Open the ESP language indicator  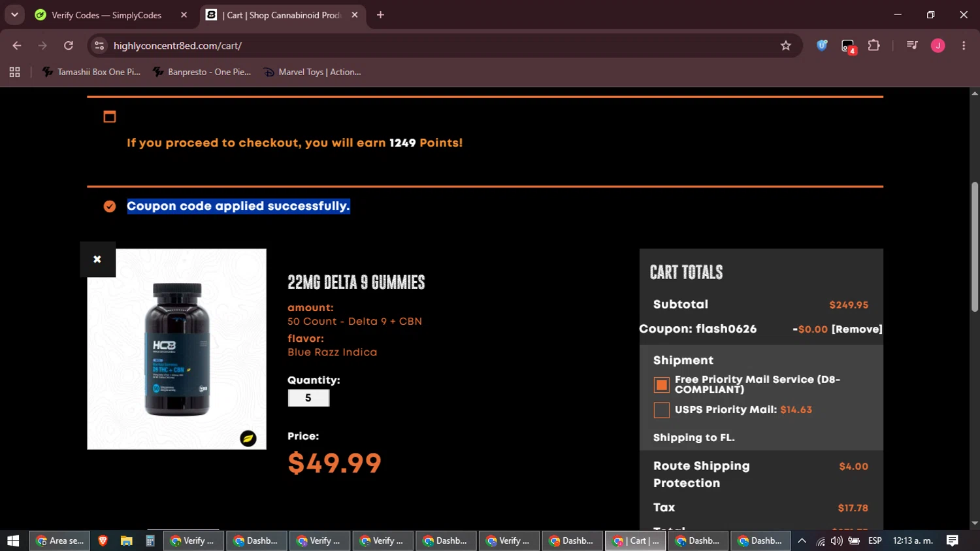pyautogui.click(x=875, y=541)
